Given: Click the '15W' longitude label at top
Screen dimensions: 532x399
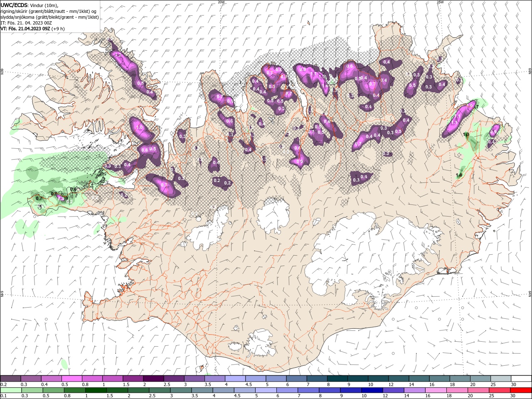Looking at the screenshot, I should pos(440,2).
